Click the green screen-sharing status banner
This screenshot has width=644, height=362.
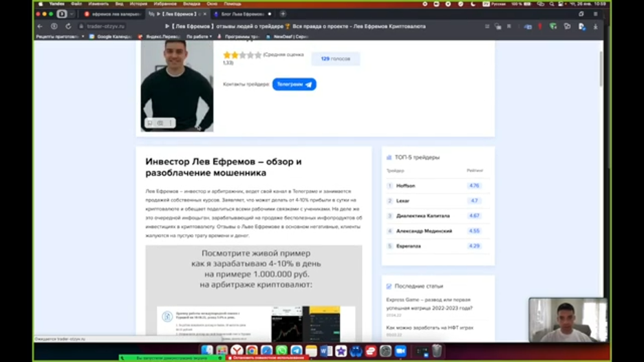[173, 358]
